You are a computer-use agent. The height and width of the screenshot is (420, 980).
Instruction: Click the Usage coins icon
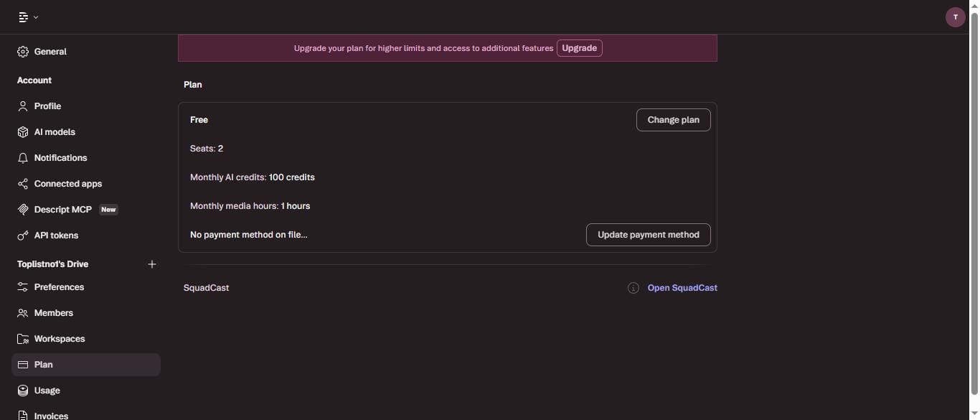23,391
